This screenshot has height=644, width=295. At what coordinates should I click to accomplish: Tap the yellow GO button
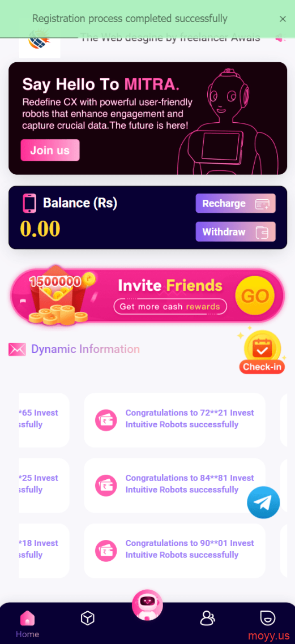pos(255,295)
